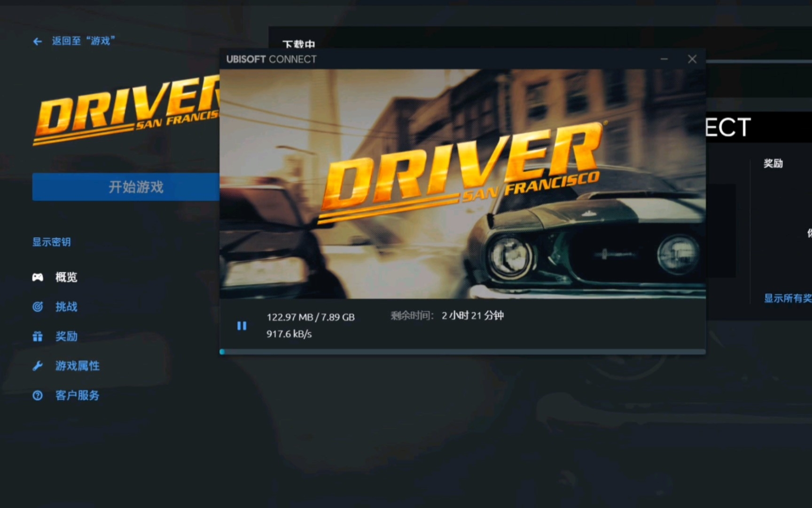Click the 122.97 MB / 7.89 GB text
This screenshot has height=508, width=812.
[x=311, y=317]
